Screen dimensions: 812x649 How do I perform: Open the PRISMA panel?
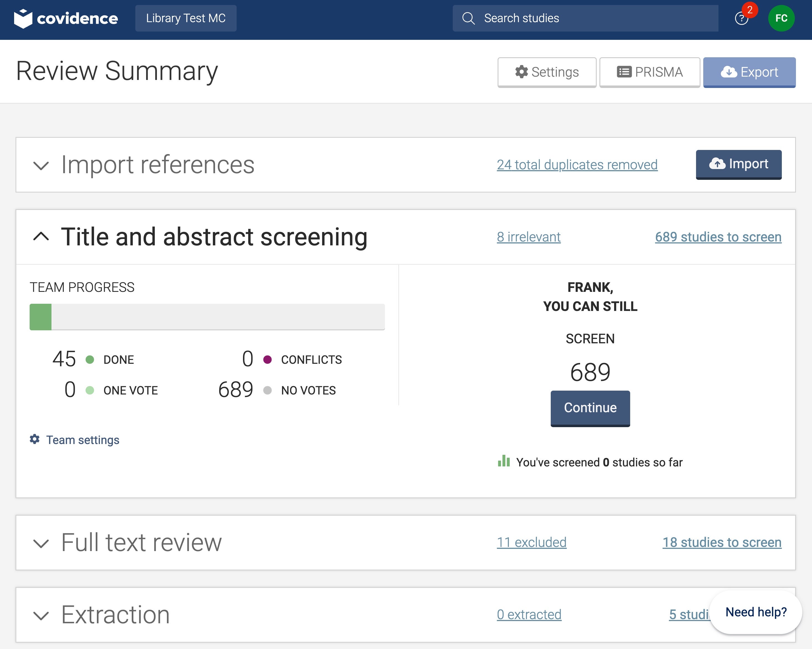(x=650, y=72)
